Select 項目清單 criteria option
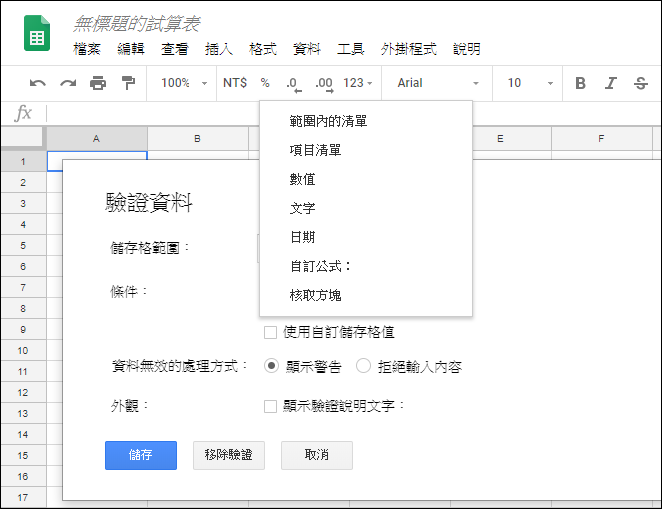 coord(366,150)
